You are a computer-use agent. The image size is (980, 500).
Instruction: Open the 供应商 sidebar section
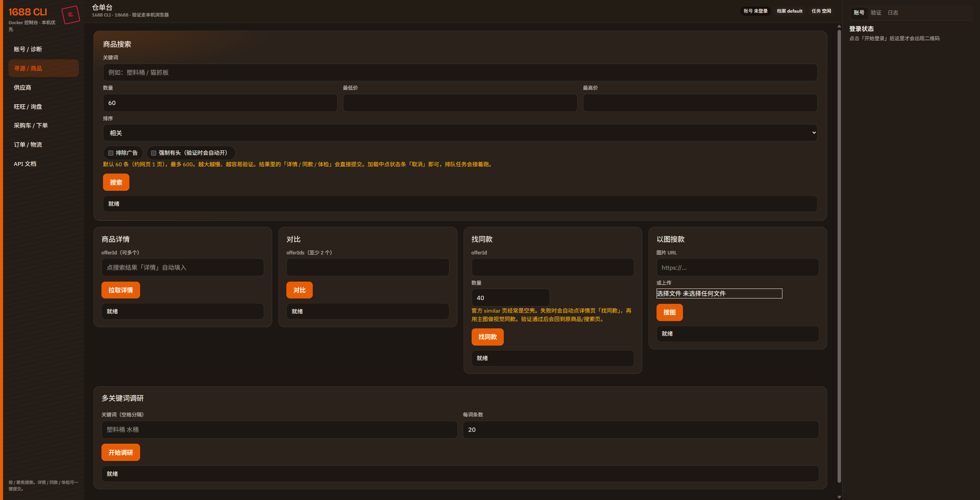tap(43, 87)
